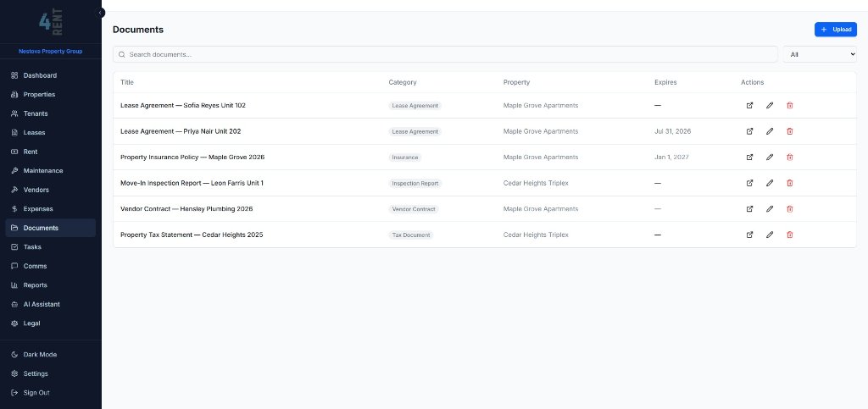The image size is (868, 409).
Task: Open Property Insurance Policy Maple Grove document
Action: [749, 157]
